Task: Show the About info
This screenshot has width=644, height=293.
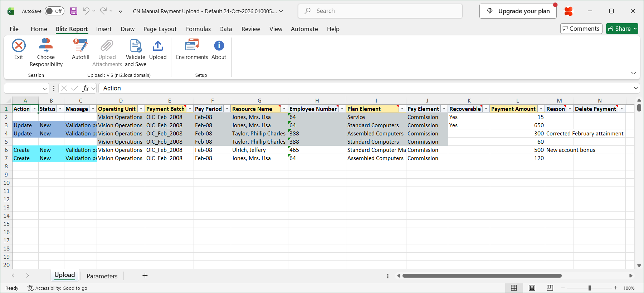Action: [219, 49]
